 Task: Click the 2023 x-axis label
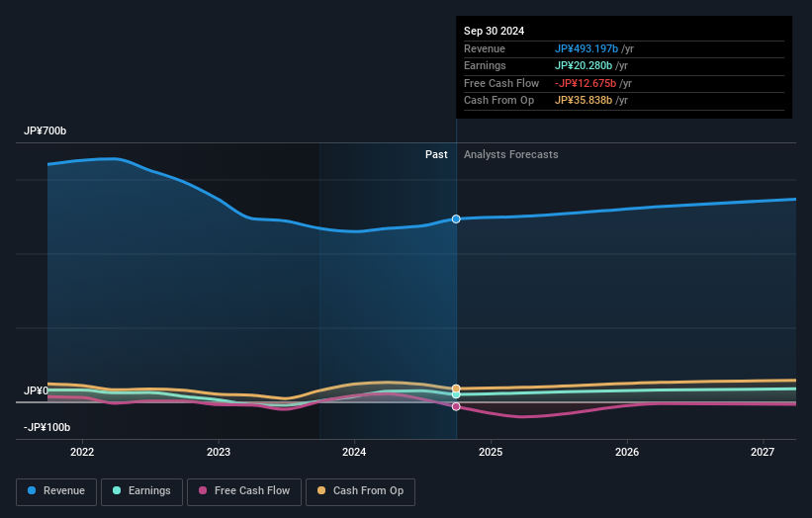click(218, 452)
